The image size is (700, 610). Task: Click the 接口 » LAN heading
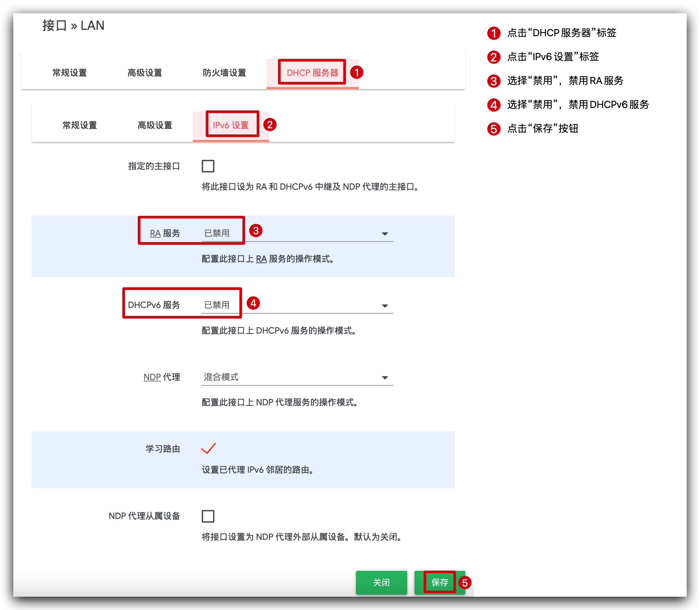click(x=73, y=26)
